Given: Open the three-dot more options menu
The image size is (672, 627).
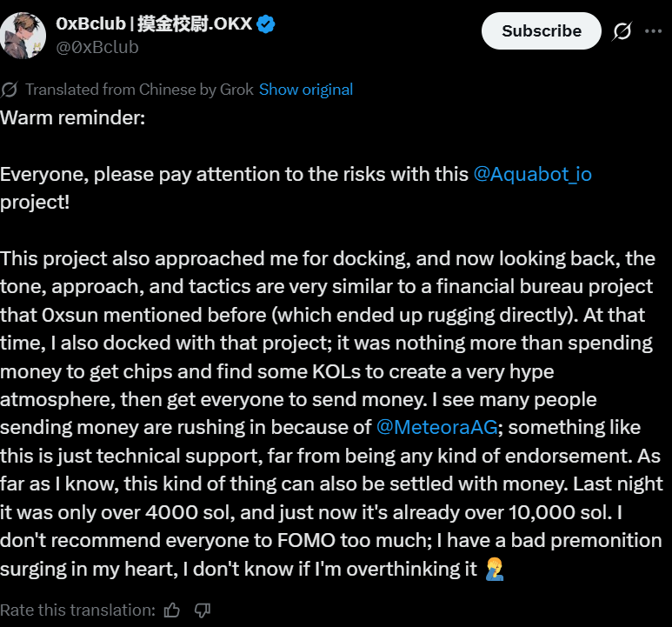Looking at the screenshot, I should pyautogui.click(x=653, y=30).
